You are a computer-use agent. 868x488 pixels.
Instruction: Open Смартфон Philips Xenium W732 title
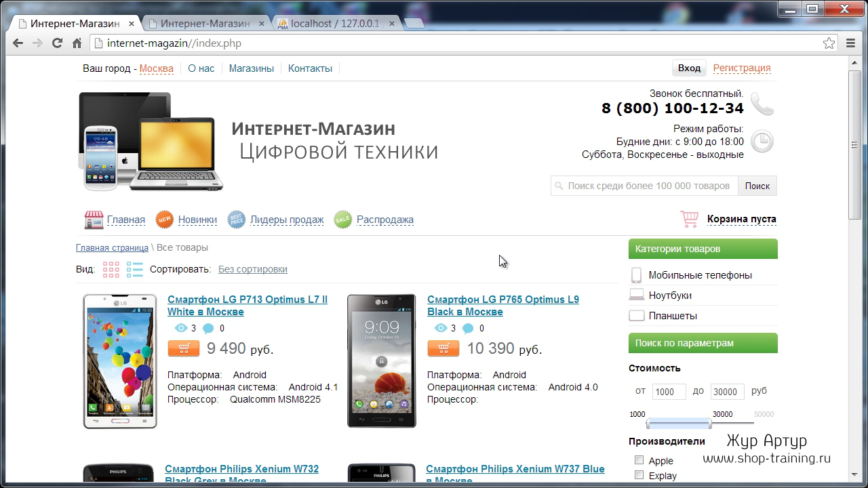241,474
